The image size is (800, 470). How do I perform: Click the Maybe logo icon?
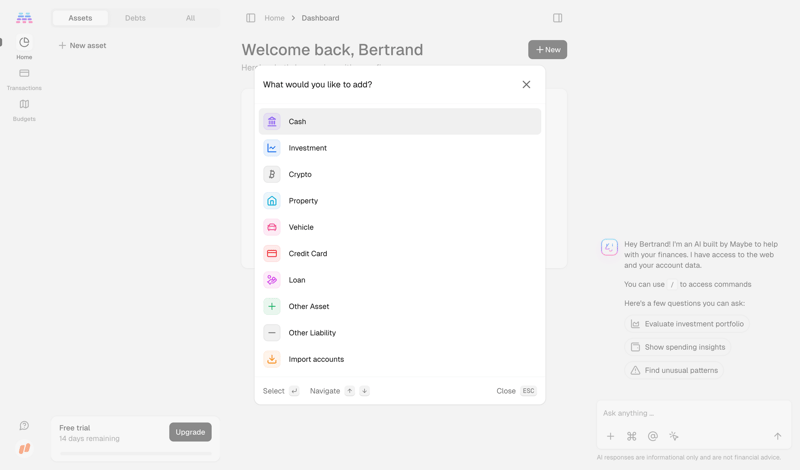point(24,18)
